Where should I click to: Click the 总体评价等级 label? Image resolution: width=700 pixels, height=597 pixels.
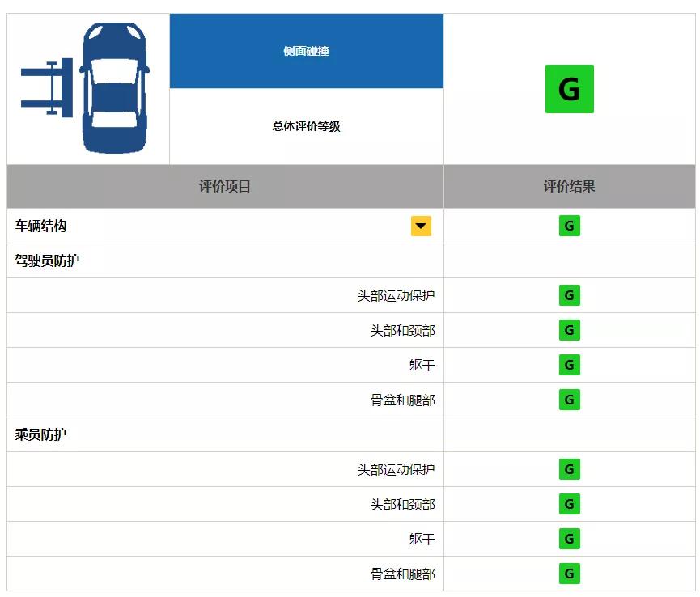pyautogui.click(x=306, y=126)
